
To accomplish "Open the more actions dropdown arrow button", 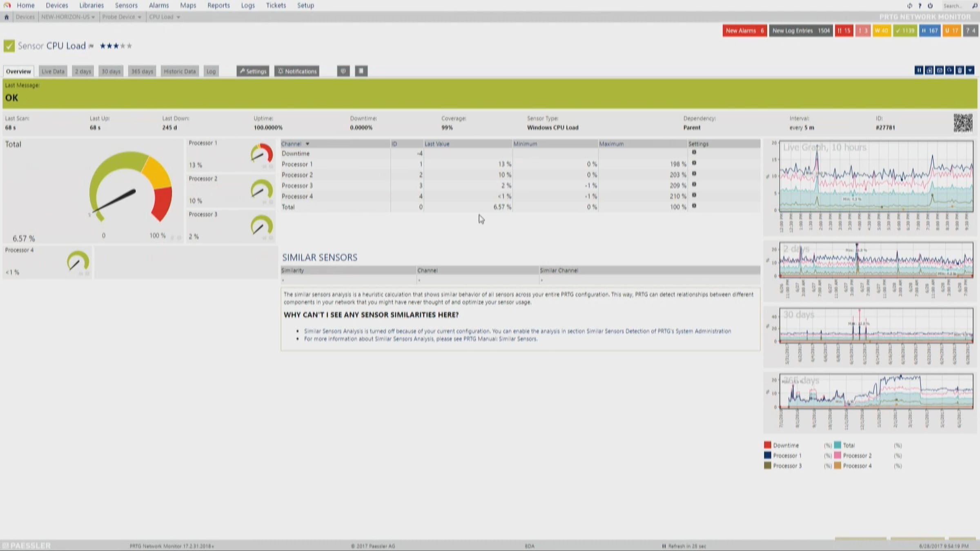I will tap(970, 71).
